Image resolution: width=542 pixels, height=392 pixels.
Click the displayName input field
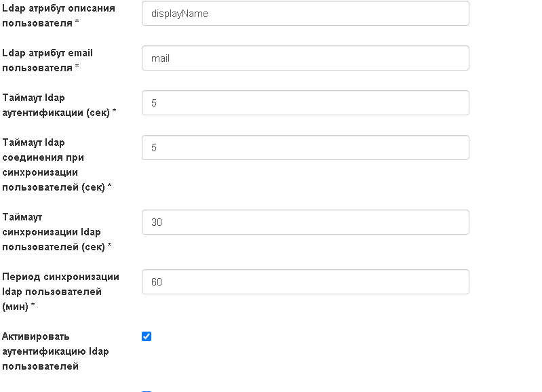(305, 14)
